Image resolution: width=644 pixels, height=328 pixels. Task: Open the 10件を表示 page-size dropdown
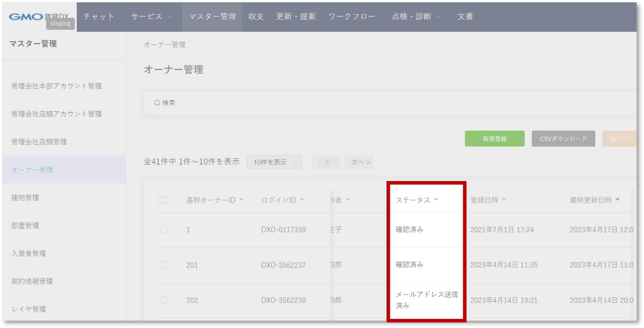(274, 162)
